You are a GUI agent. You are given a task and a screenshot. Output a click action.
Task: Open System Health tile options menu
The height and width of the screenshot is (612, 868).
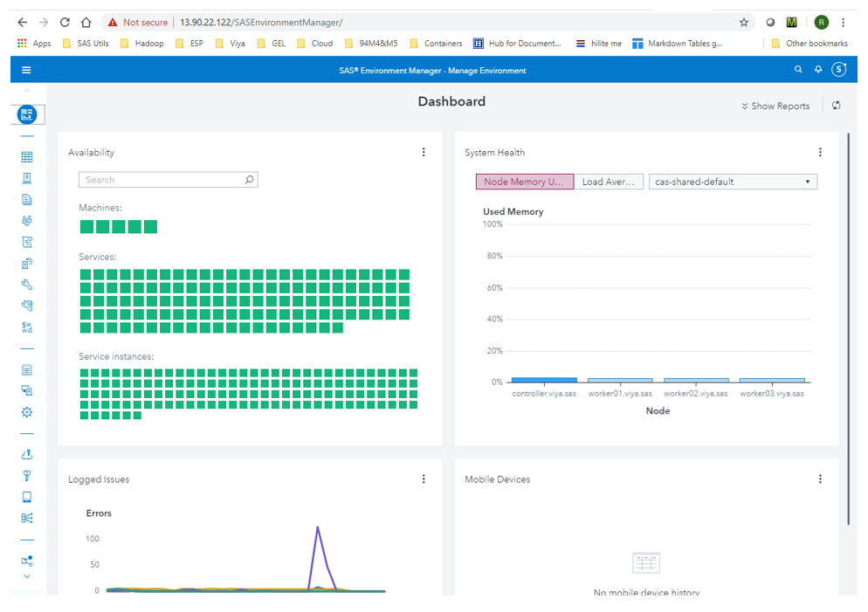tap(820, 152)
